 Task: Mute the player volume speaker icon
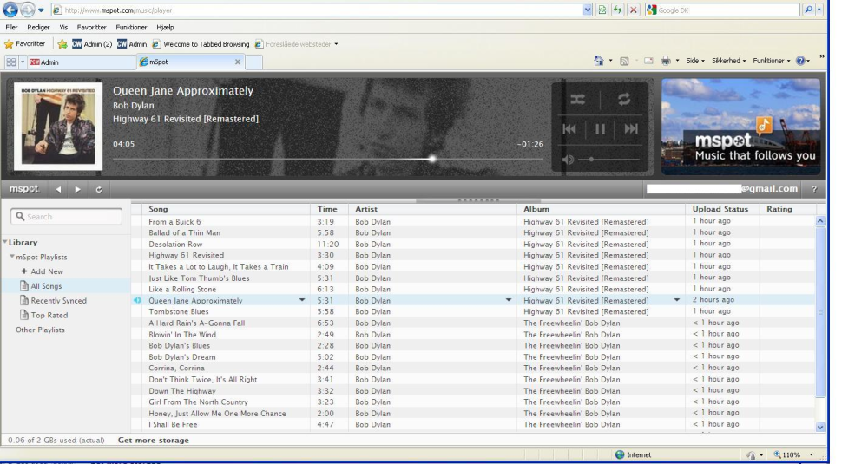coord(569,160)
